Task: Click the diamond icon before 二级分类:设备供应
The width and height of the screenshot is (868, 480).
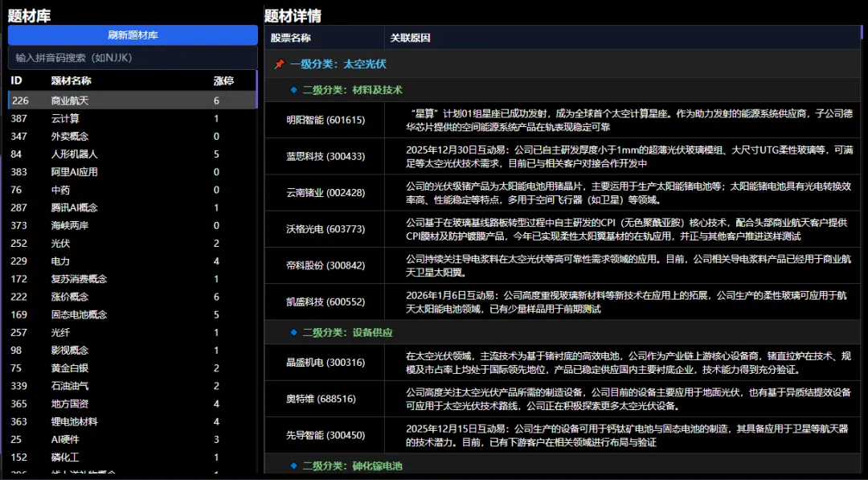Action: pyautogui.click(x=293, y=333)
